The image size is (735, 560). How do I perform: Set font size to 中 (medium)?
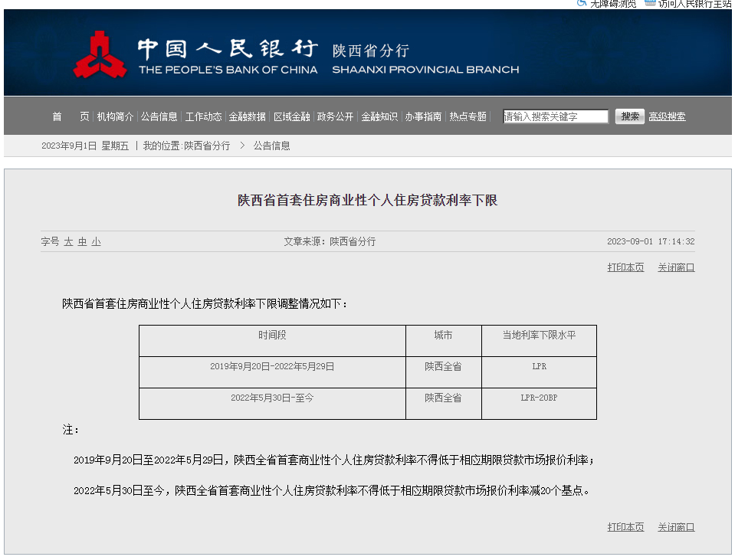tap(82, 242)
